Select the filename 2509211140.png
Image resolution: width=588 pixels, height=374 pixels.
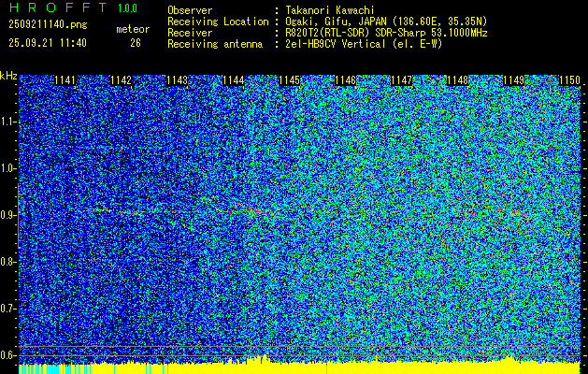[48, 24]
